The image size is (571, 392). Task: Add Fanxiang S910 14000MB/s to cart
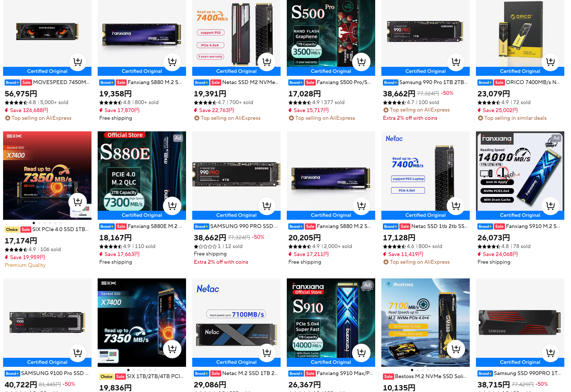(550, 206)
